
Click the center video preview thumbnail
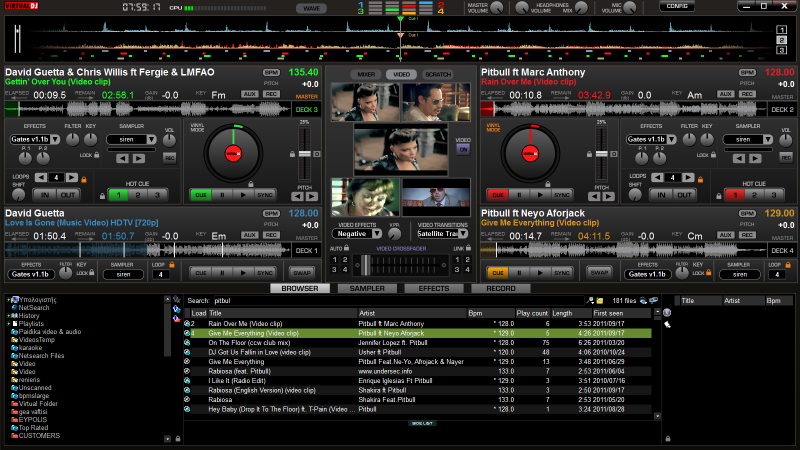401,151
